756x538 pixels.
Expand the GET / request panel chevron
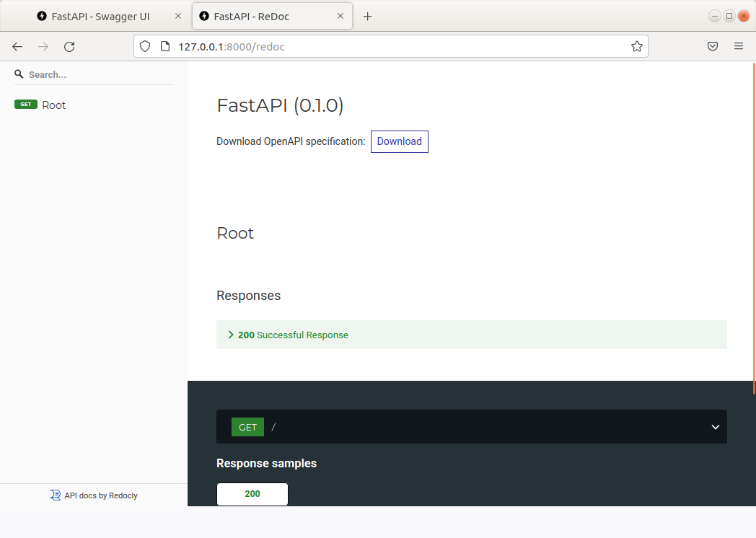pyautogui.click(x=715, y=427)
